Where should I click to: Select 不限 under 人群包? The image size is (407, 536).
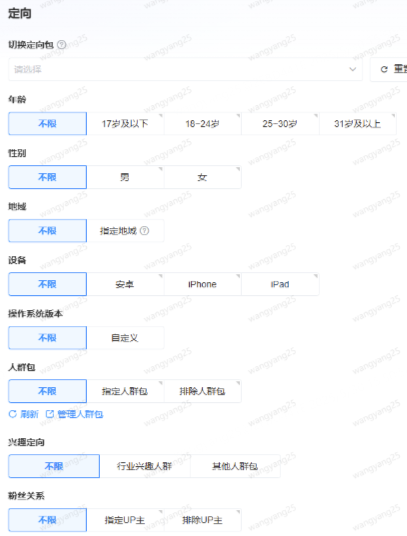click(x=48, y=391)
